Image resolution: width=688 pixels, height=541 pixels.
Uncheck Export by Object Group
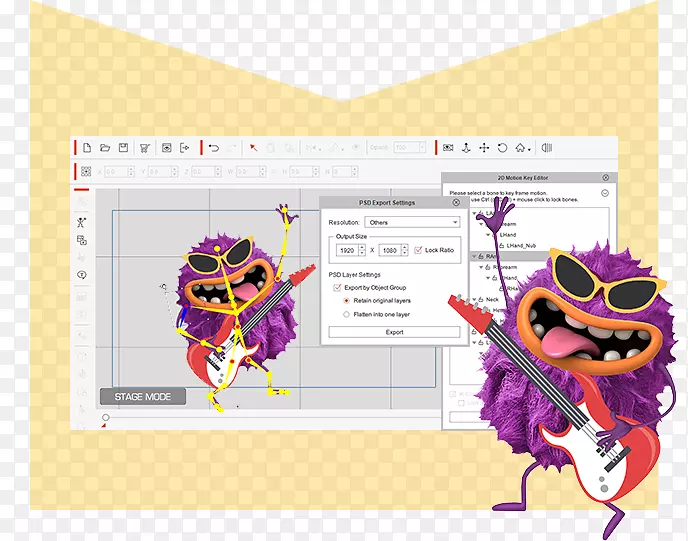tap(337, 287)
